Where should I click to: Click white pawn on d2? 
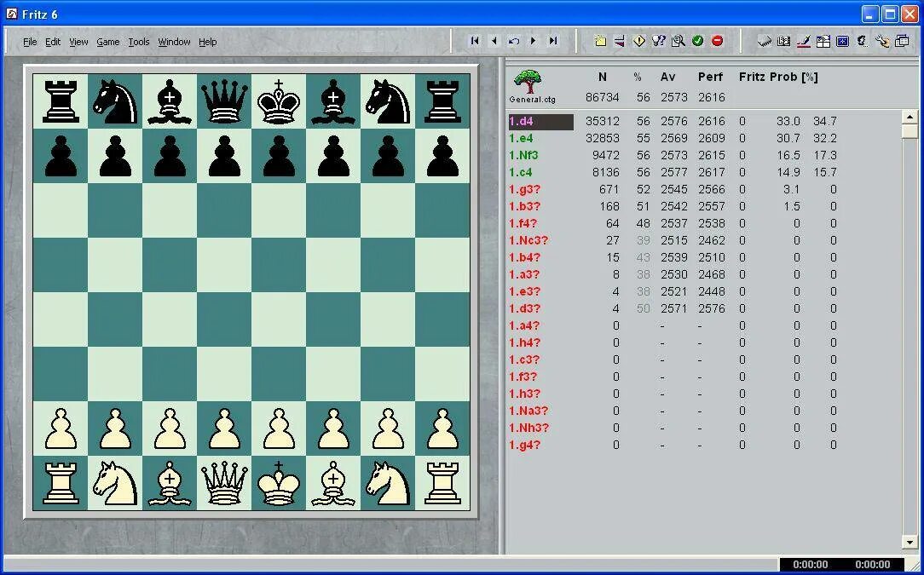pos(224,428)
